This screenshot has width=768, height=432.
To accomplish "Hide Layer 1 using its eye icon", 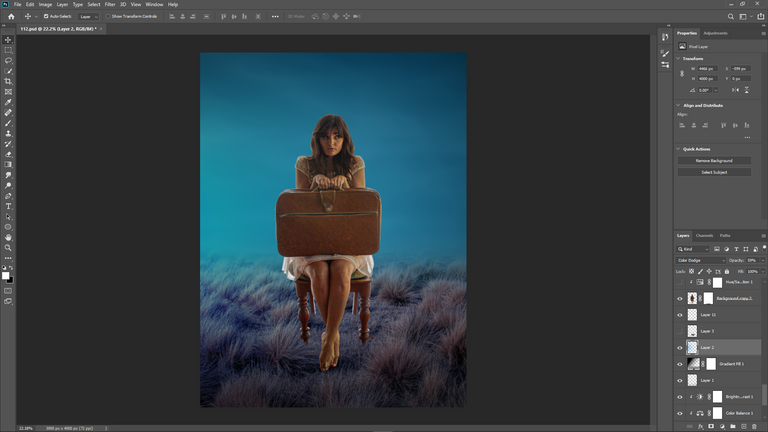I will 680,381.
